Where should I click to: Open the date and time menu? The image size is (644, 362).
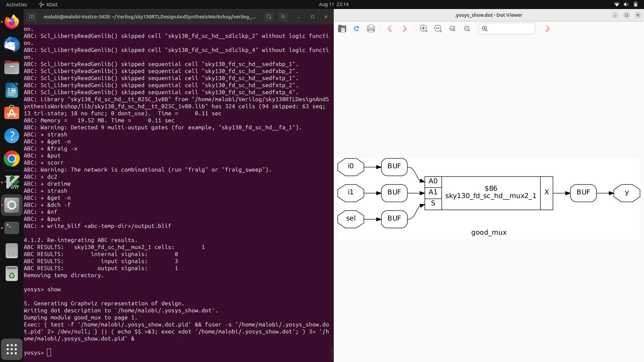[334, 4]
